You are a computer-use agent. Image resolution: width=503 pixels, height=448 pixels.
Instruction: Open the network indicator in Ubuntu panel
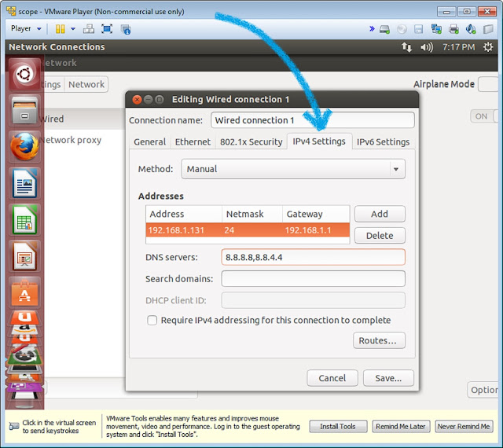click(x=407, y=47)
